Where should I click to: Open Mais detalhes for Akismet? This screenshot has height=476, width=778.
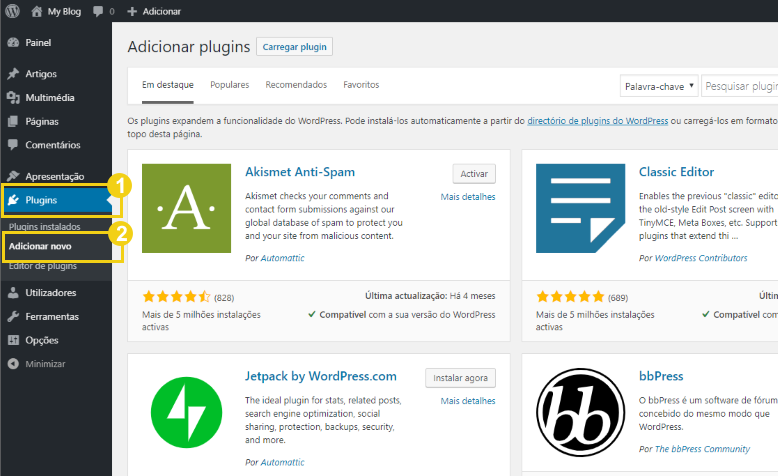[468, 197]
